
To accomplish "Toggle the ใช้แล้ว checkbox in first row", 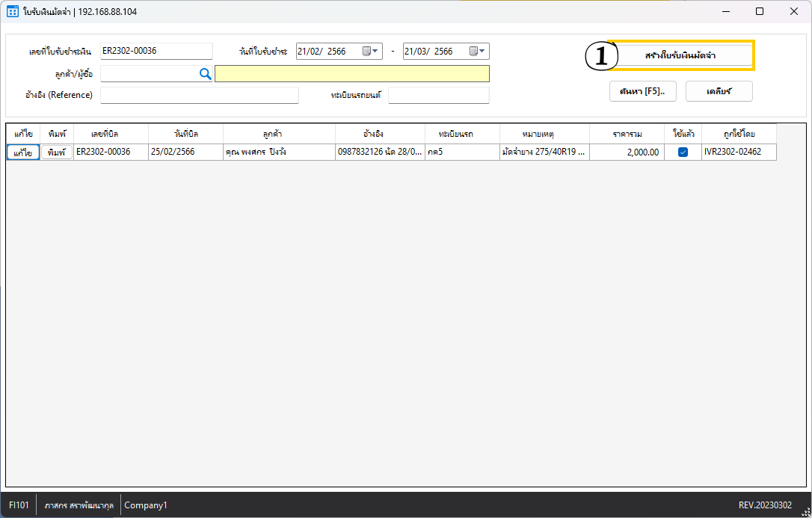I will (x=683, y=152).
